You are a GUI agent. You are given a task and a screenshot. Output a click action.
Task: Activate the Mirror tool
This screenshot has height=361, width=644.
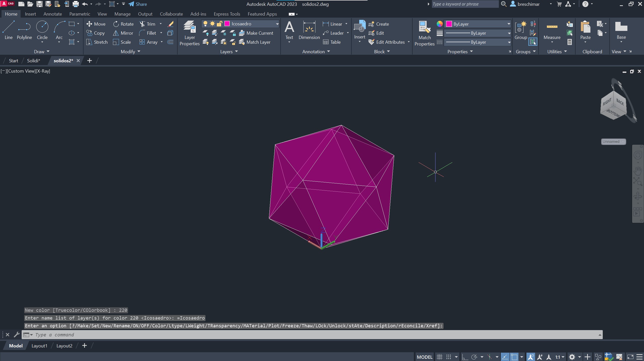click(x=123, y=33)
